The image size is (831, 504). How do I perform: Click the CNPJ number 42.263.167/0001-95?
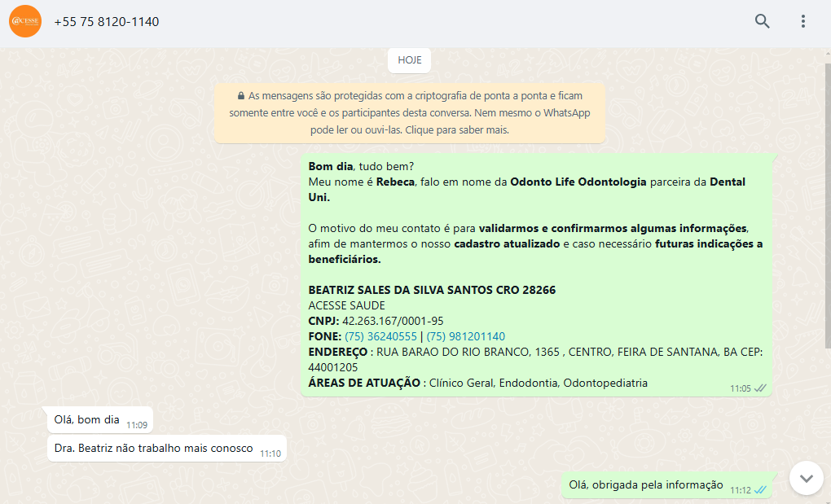[x=393, y=321]
